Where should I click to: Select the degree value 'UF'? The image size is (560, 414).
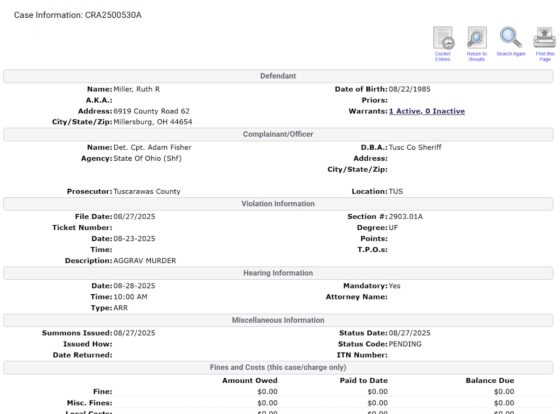[x=393, y=228]
